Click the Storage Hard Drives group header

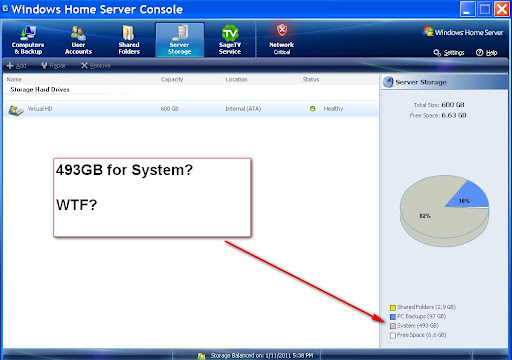40,89
